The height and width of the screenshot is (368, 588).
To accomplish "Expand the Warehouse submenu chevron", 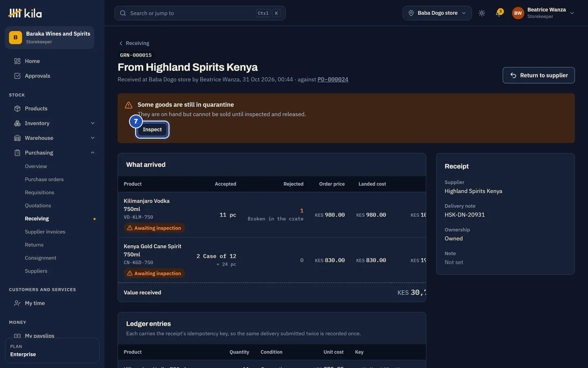I will [x=93, y=138].
